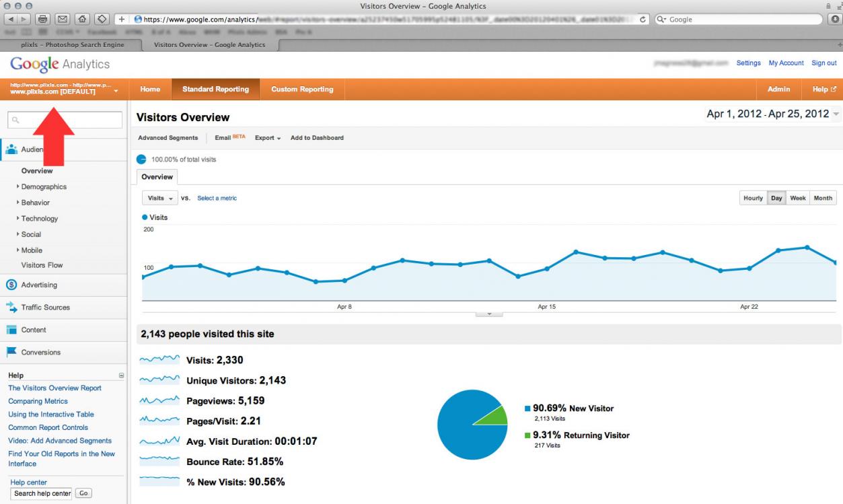Click the Conversions flag icon
The width and height of the screenshot is (843, 504).
[11, 352]
